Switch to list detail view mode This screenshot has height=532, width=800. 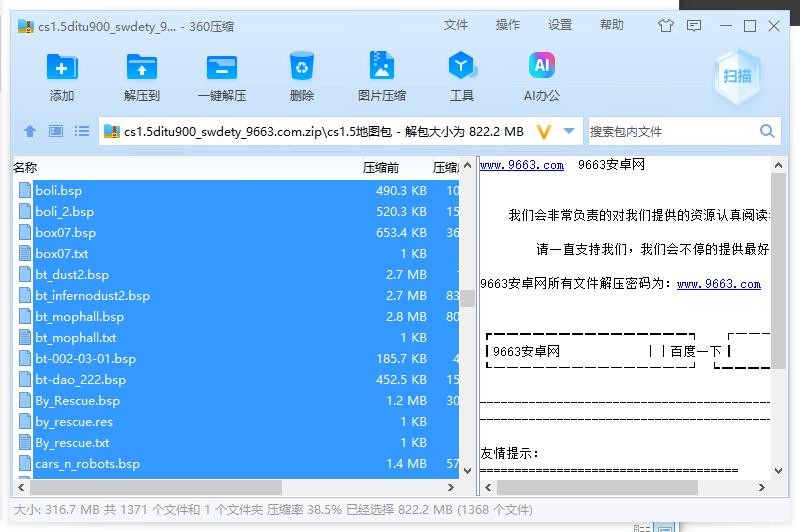[82, 132]
